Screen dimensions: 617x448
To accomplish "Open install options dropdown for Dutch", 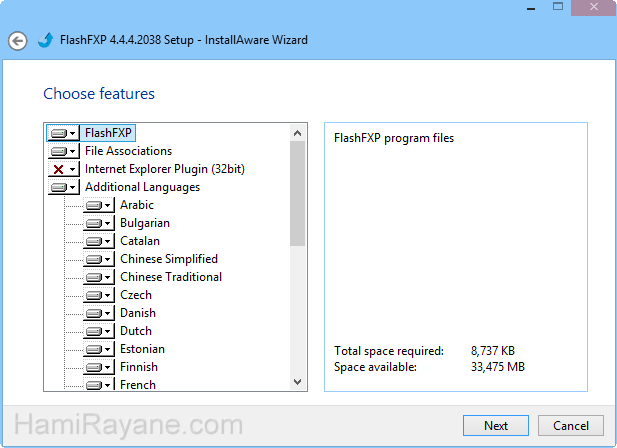I will [x=98, y=331].
